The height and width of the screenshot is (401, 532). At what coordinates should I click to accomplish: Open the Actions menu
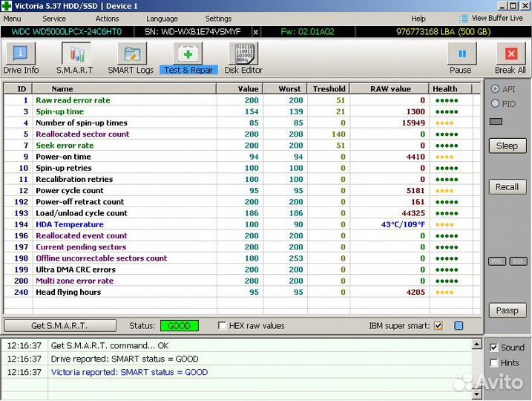[x=107, y=19]
